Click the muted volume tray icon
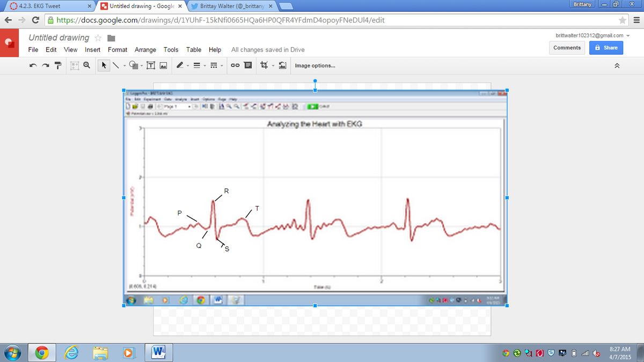644x362 pixels. (x=596, y=353)
